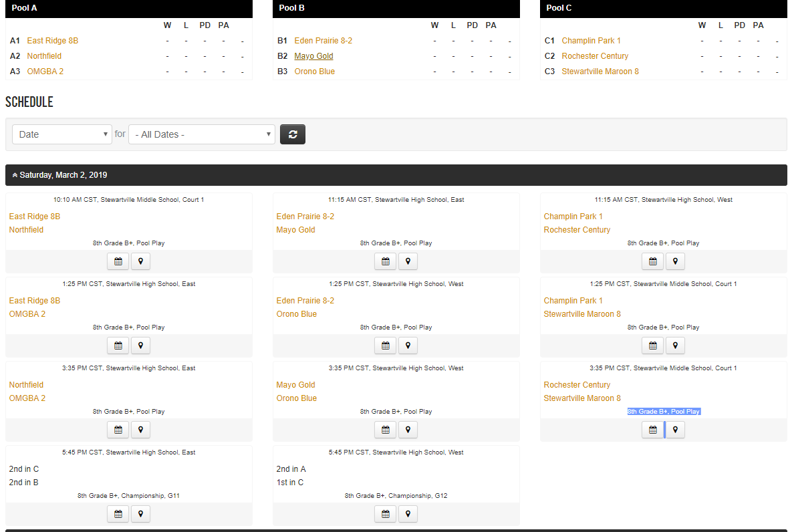This screenshot has height=532, width=788.
Task: Open map pin for East Ridge vs Northfield game
Action: coord(141,261)
